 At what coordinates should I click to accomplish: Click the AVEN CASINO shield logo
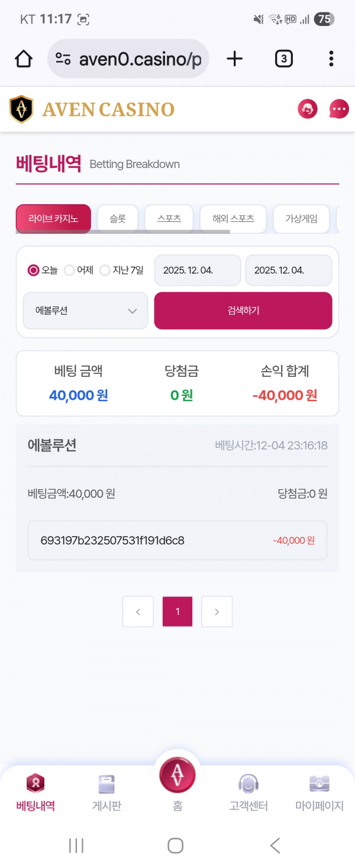click(21, 109)
